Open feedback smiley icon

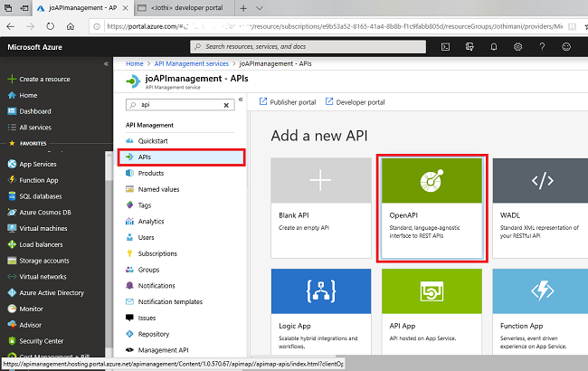(x=566, y=47)
